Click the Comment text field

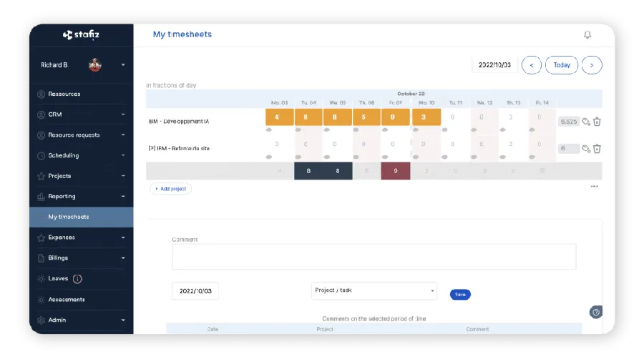pos(374,257)
